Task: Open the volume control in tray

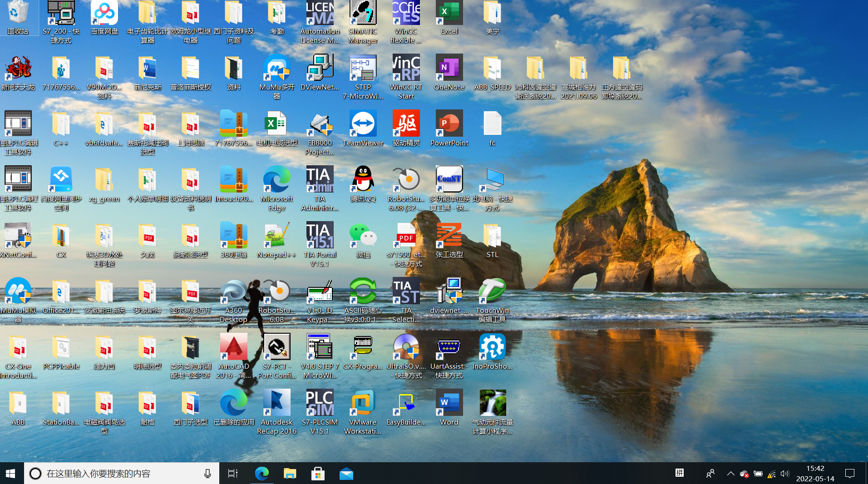Action: 785,474
